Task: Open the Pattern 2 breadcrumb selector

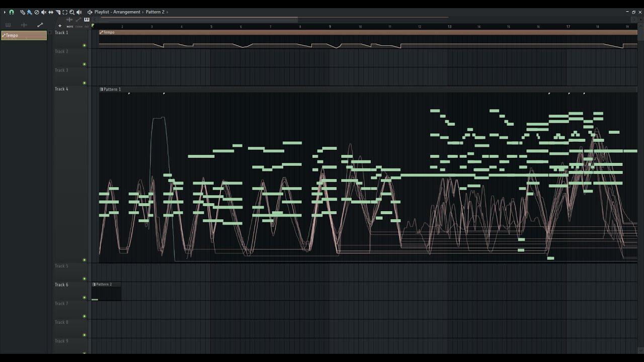Action: (x=155, y=12)
